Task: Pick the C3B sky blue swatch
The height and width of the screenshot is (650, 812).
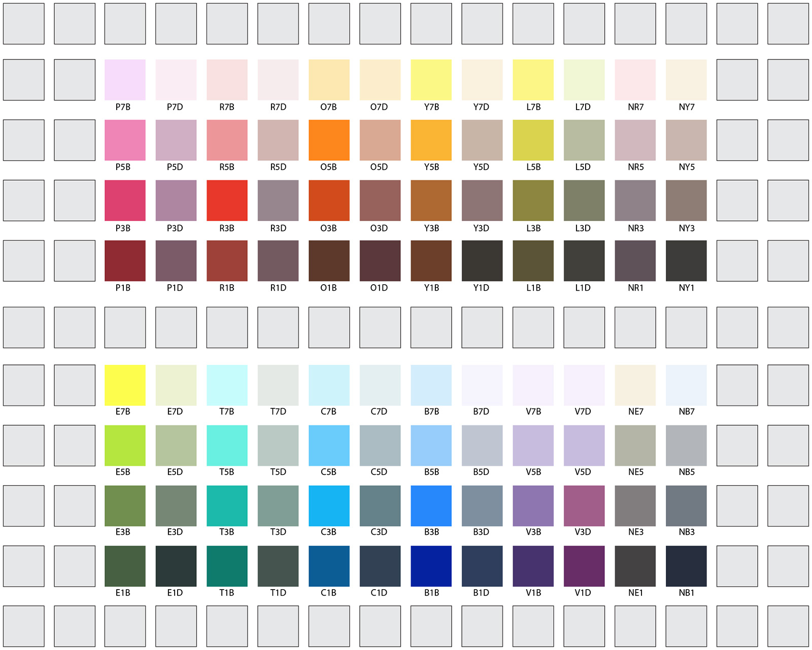Action: click(329, 506)
